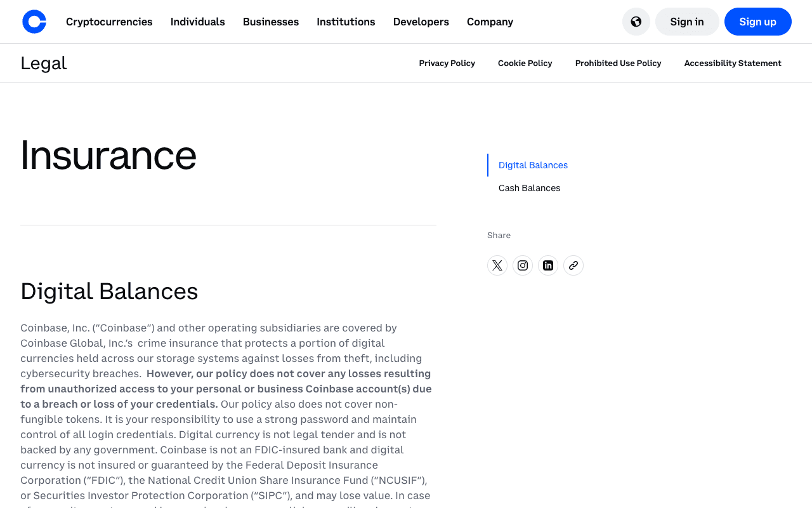Open the Institutions menu
The width and height of the screenshot is (812, 508).
[346, 22]
